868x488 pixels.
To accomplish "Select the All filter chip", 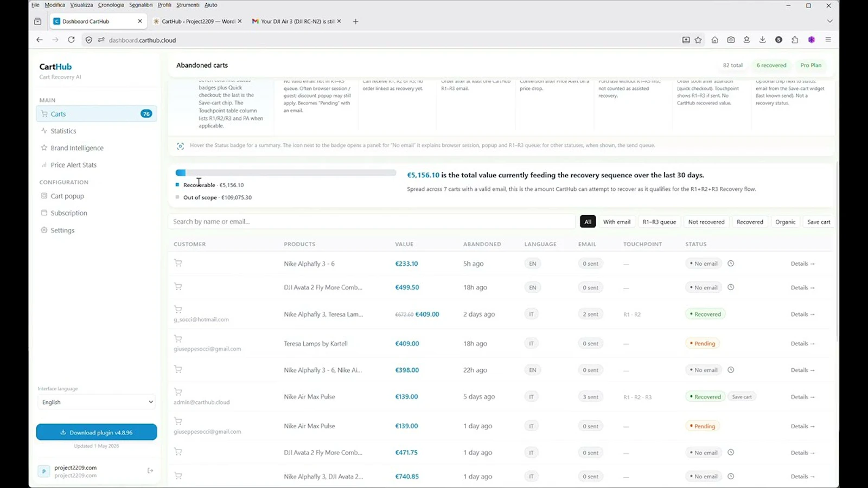I will pos(588,222).
